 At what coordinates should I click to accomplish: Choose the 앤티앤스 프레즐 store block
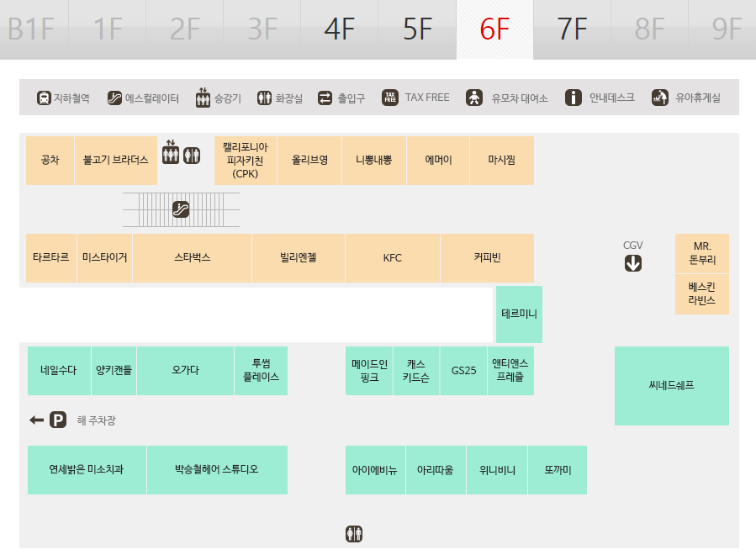pyautogui.click(x=510, y=371)
